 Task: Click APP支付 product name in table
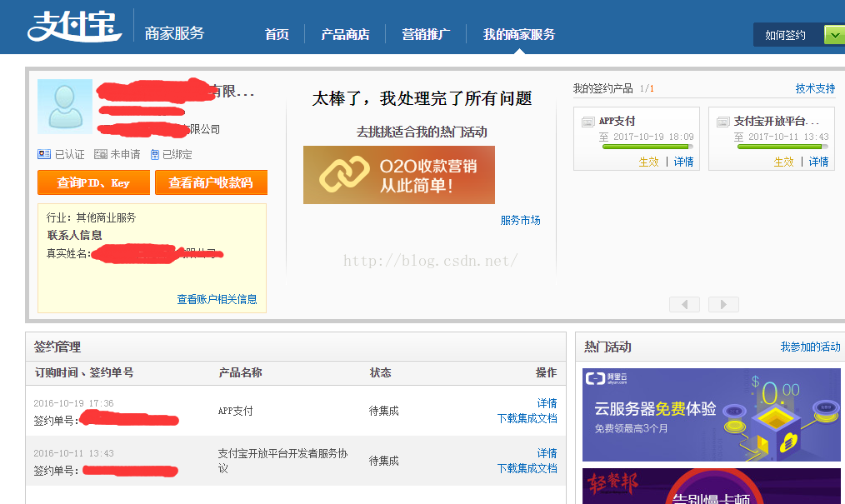[x=236, y=411]
